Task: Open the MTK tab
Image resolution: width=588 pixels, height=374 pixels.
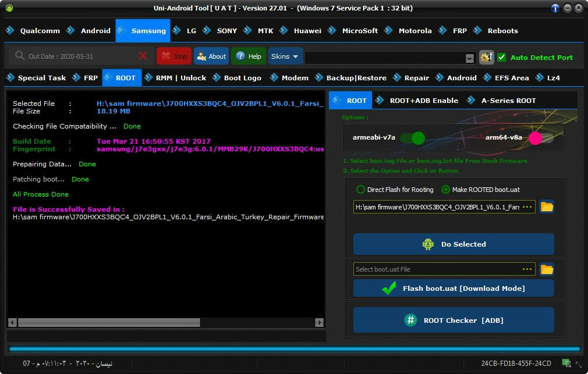Action: (258, 31)
